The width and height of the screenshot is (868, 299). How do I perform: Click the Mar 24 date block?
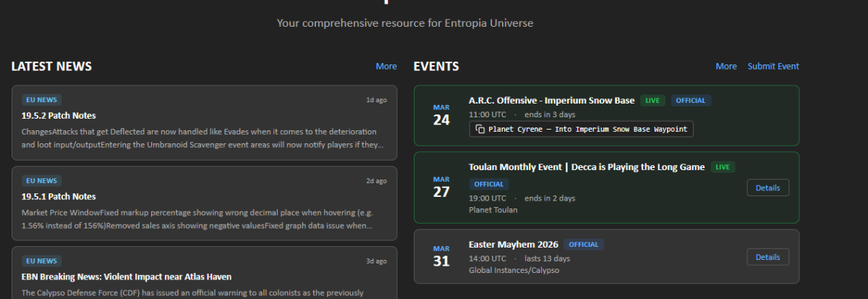pyautogui.click(x=441, y=116)
